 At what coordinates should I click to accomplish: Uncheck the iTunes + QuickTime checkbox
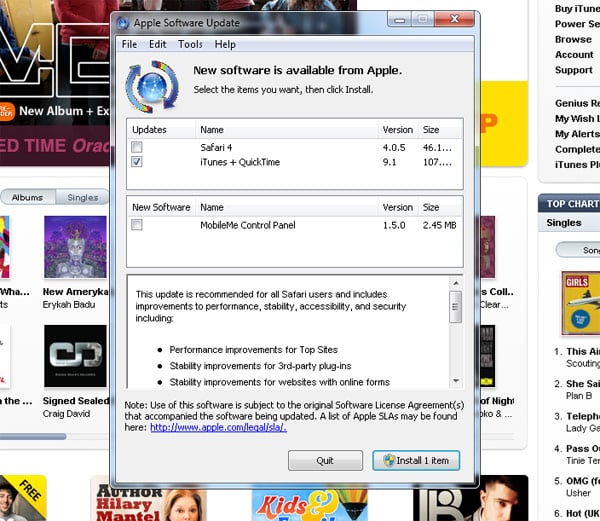[x=137, y=162]
